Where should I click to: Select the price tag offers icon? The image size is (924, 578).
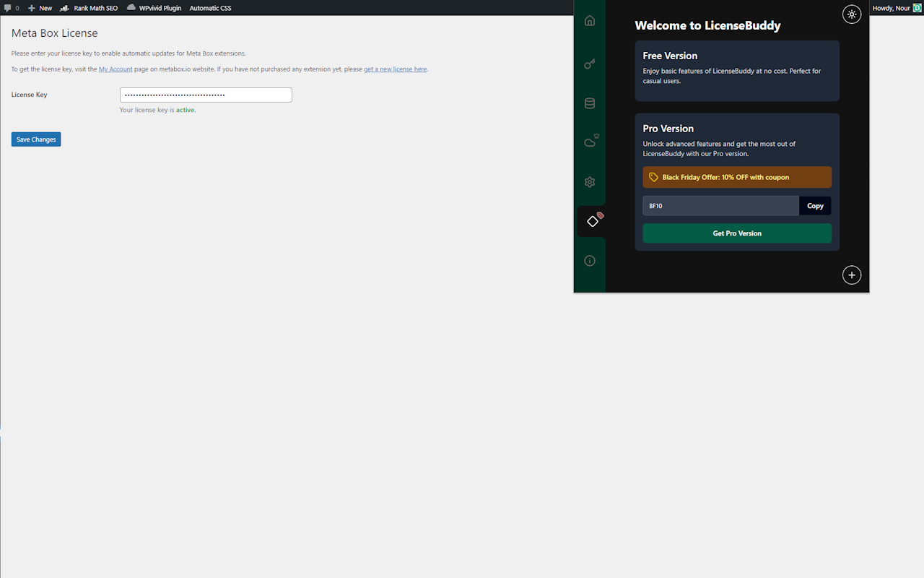pos(593,220)
